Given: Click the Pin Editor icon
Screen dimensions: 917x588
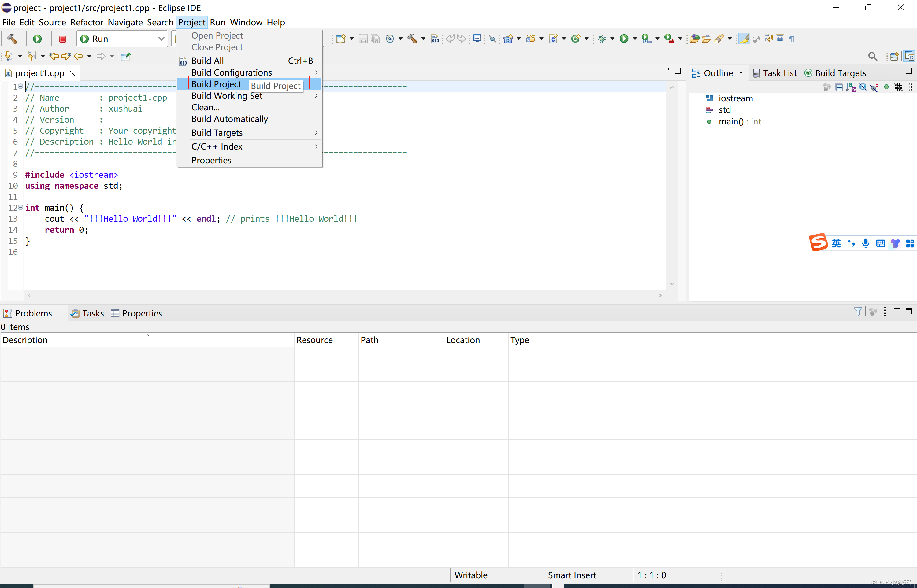Looking at the screenshot, I should pyautogui.click(x=126, y=57).
